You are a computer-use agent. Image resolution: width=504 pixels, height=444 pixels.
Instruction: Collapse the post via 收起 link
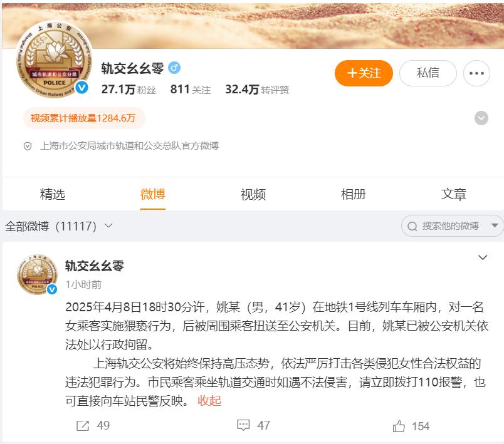coord(209,401)
